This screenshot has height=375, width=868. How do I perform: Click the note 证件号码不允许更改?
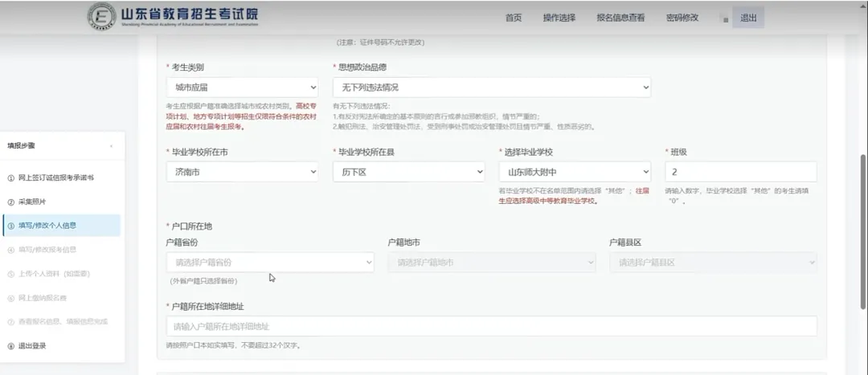(x=381, y=42)
